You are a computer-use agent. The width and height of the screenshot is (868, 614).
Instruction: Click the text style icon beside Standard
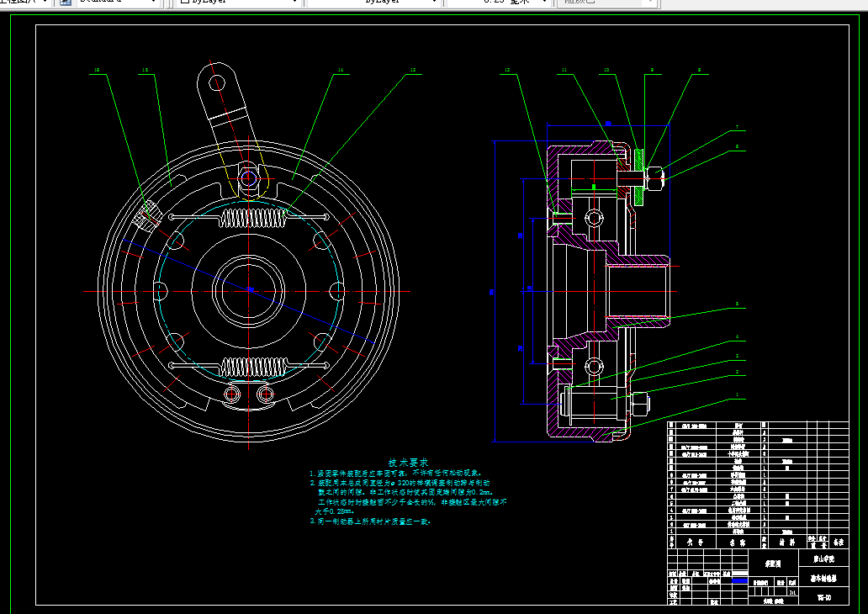66,3
